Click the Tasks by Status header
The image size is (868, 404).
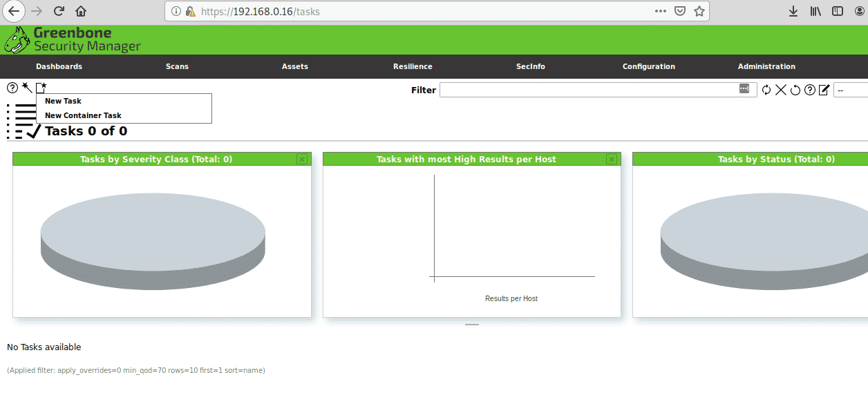point(776,159)
